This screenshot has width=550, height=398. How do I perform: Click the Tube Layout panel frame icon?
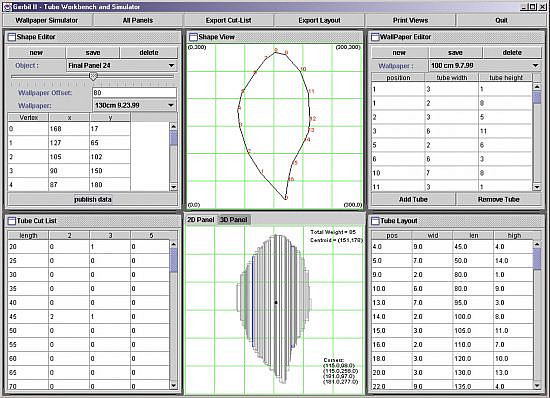(x=375, y=221)
